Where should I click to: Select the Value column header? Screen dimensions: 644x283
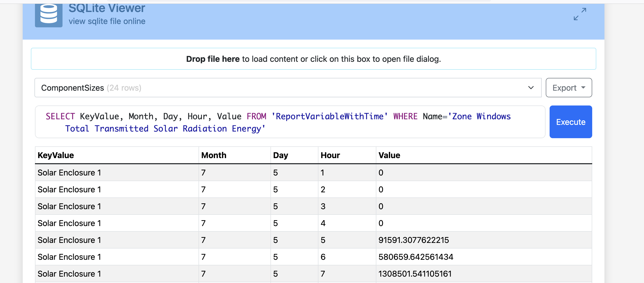(484, 155)
